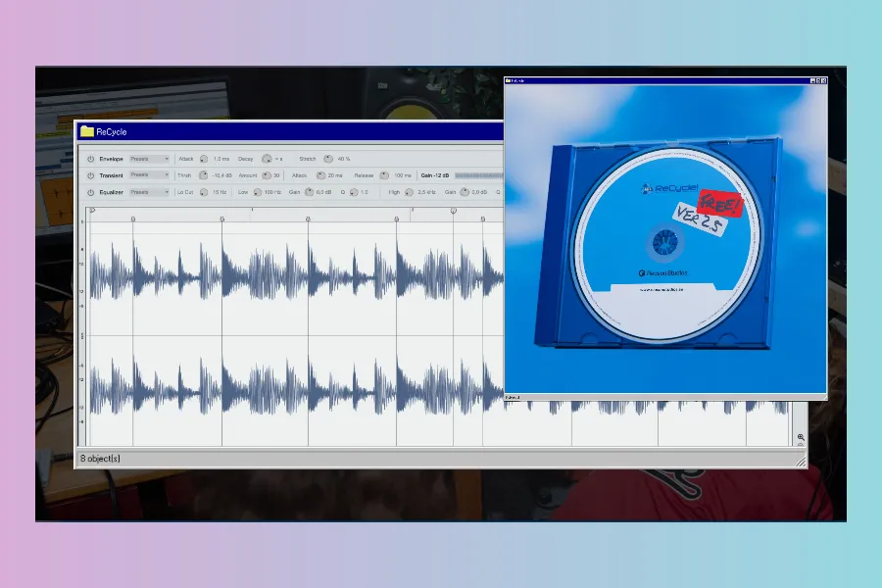Open the Transient Presets dropdown
This screenshot has width=882, height=588.
tap(150, 175)
